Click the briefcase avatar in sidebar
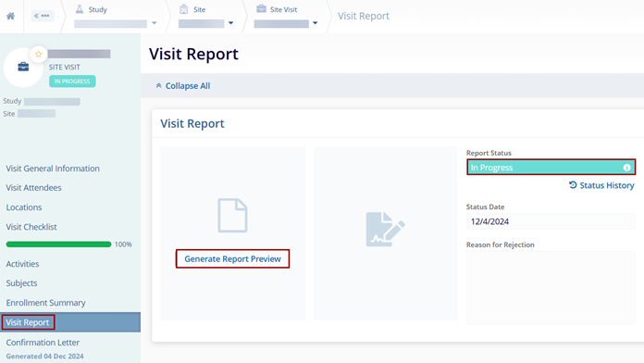The height and width of the screenshot is (363, 644). (x=23, y=67)
